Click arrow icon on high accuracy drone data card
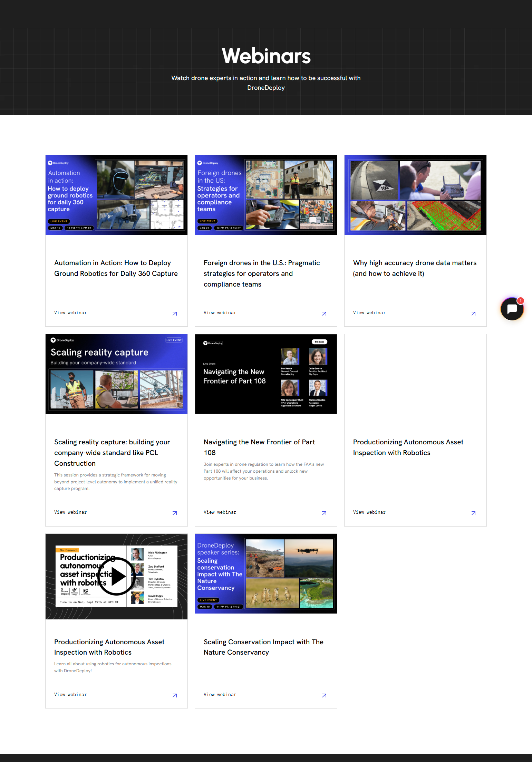The image size is (532, 762). [474, 314]
